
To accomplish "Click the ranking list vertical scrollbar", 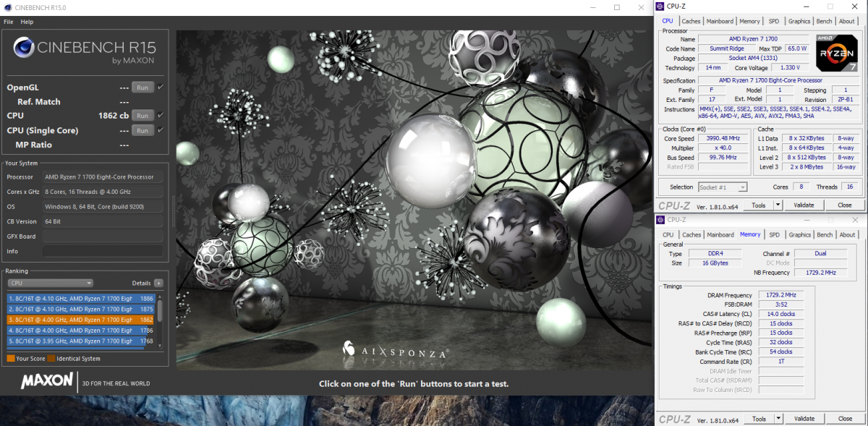I will pyautogui.click(x=161, y=320).
